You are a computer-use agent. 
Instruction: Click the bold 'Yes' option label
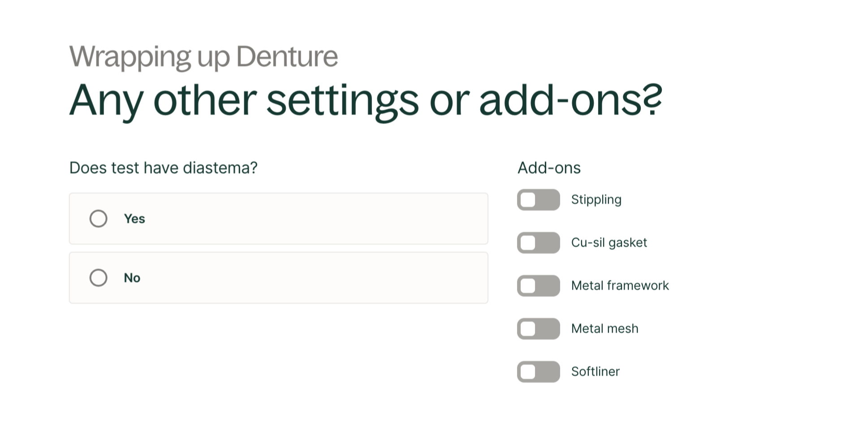pos(134,219)
